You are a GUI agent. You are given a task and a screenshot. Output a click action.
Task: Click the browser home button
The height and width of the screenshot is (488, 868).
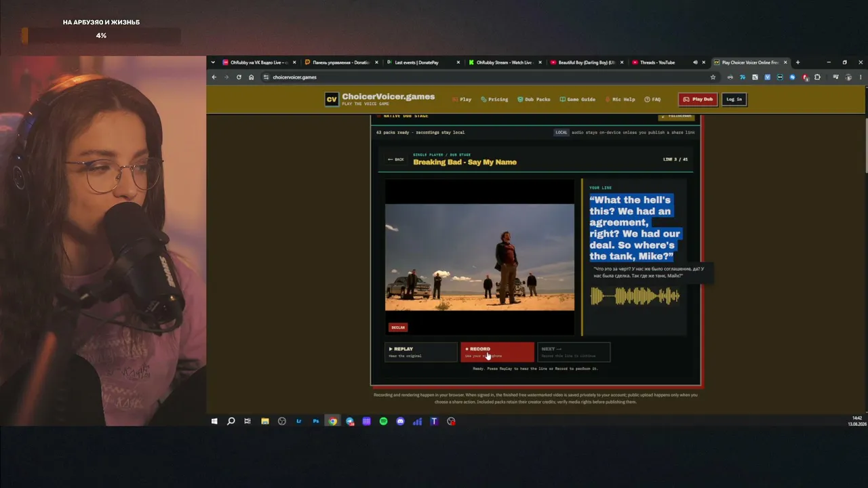point(252,77)
